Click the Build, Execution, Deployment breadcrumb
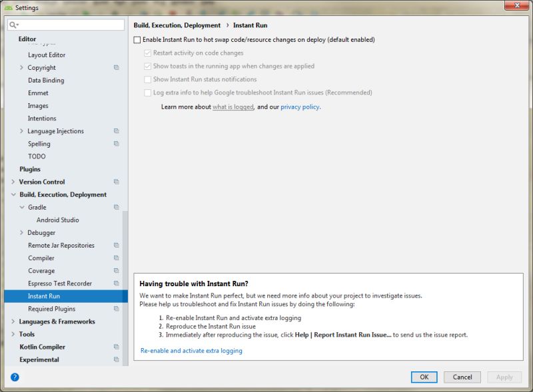The image size is (533, 392). click(177, 24)
